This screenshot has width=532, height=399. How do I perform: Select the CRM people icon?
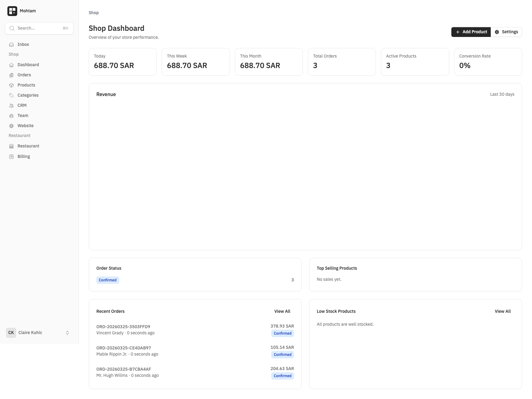click(11, 105)
